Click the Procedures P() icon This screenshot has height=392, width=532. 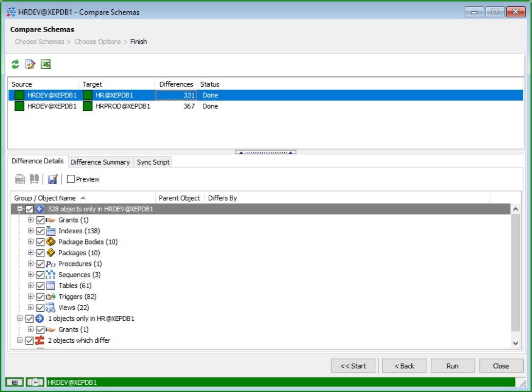coord(51,264)
